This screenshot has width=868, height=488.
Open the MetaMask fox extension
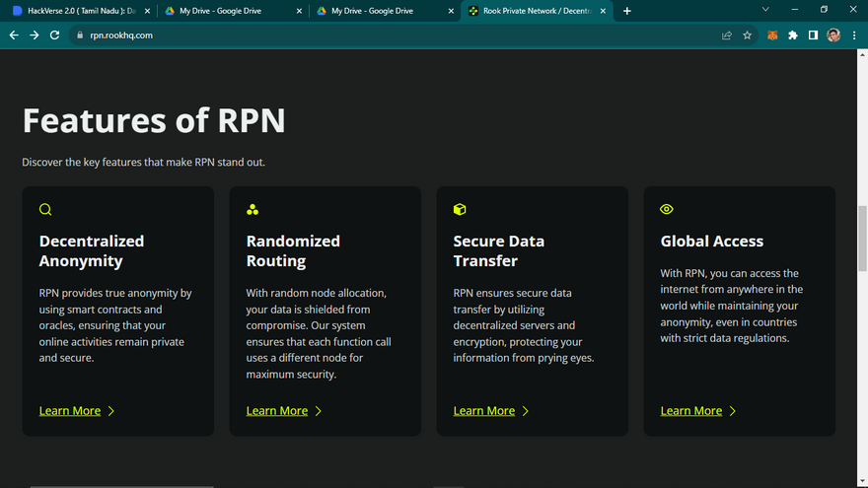(772, 35)
